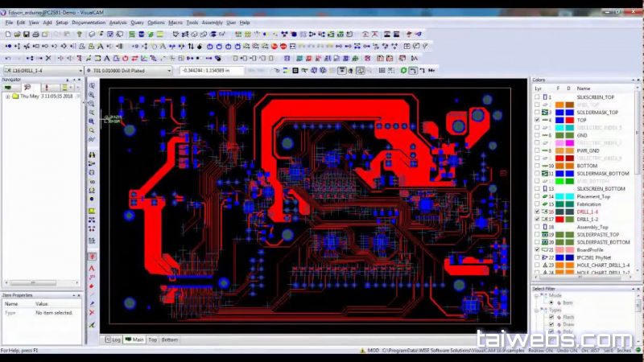Image resolution: width=644 pixels, height=362 pixels.
Task: Expand the Thu May 3 navigator tree node
Action: point(7,97)
